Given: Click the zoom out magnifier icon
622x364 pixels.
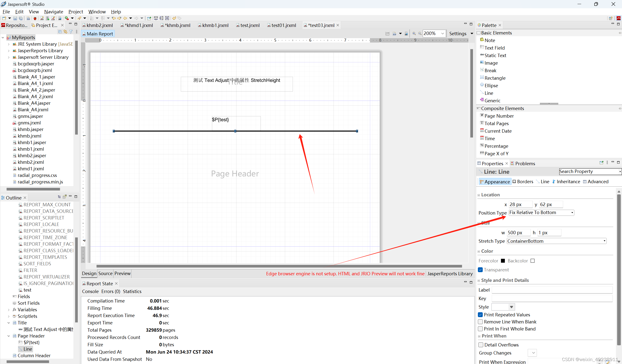Looking at the screenshot, I should [420, 34].
